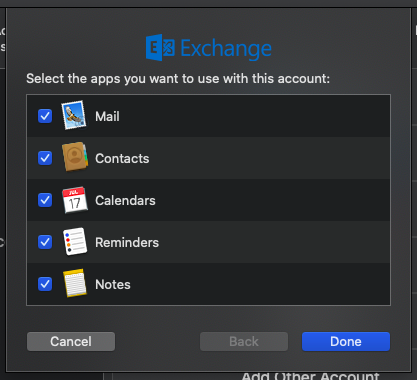This screenshot has height=380, width=417.
Task: Click the Mail stamp icon
Action: (74, 115)
